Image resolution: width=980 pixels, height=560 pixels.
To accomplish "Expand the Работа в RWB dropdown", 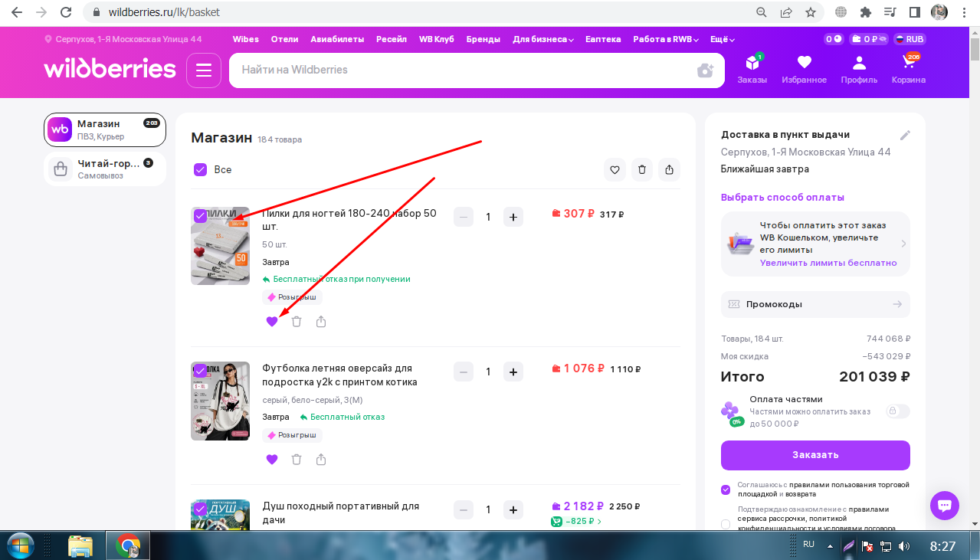I will (x=667, y=39).
